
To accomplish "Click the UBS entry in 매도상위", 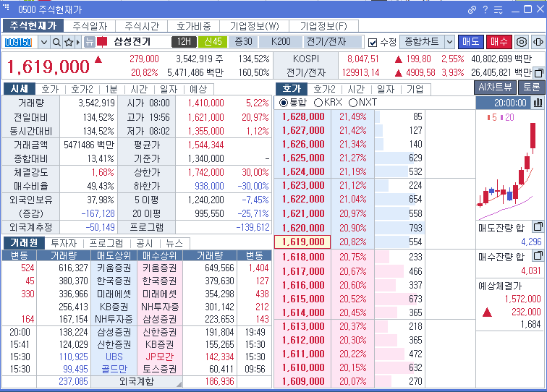I will point(114,357).
